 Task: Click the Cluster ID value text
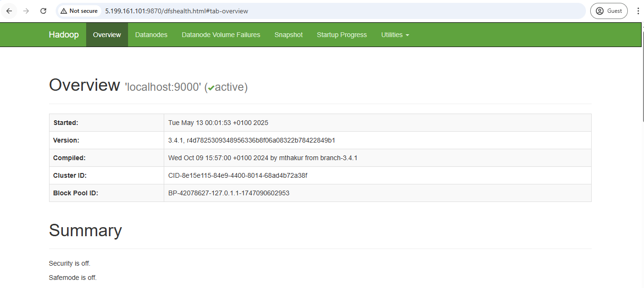[x=238, y=175]
